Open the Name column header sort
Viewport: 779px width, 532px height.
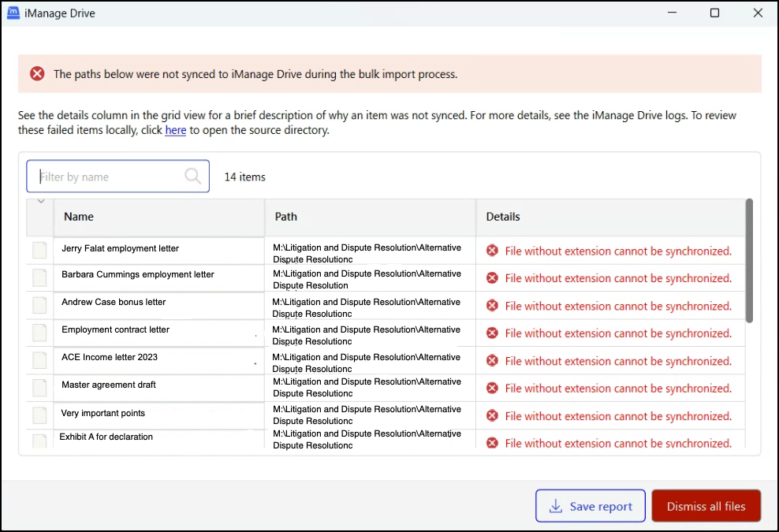pos(79,217)
